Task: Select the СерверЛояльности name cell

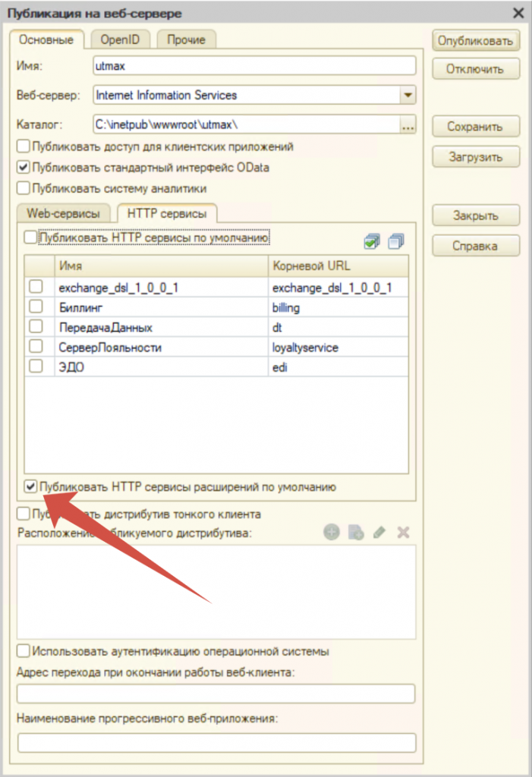Action: pyautogui.click(x=161, y=347)
